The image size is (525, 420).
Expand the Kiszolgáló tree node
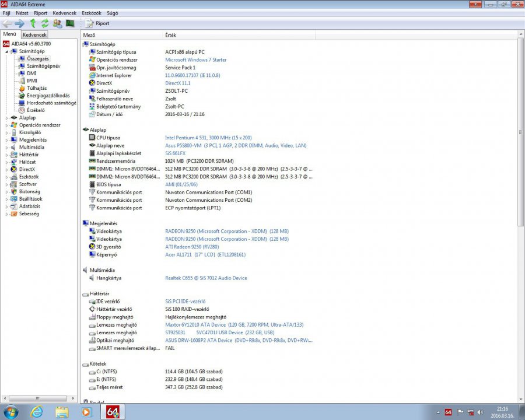coord(6,132)
